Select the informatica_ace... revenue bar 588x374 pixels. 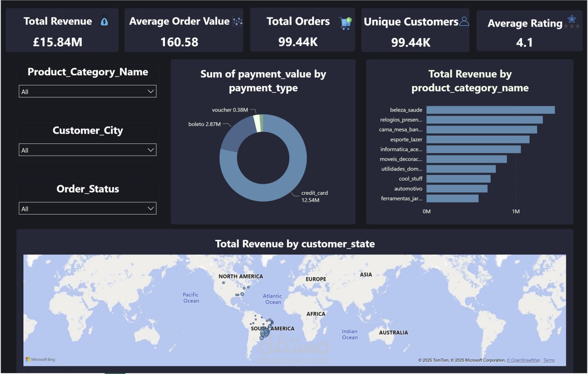pyautogui.click(x=474, y=149)
